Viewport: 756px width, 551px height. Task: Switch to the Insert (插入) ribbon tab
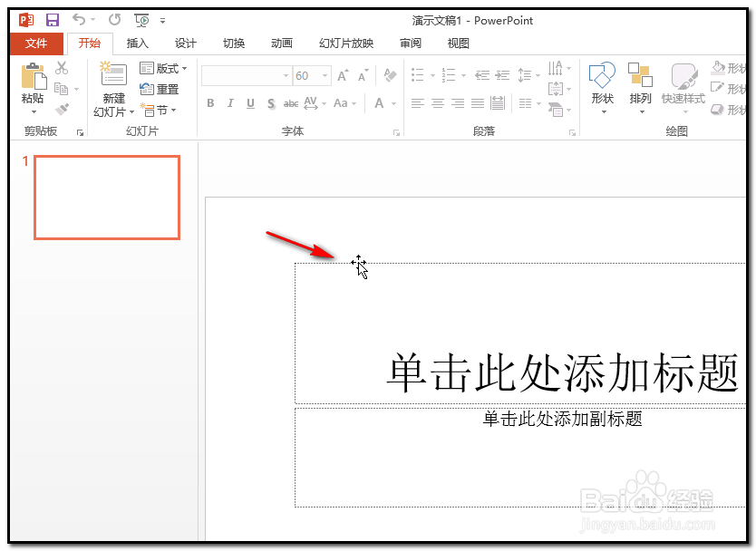[x=137, y=43]
